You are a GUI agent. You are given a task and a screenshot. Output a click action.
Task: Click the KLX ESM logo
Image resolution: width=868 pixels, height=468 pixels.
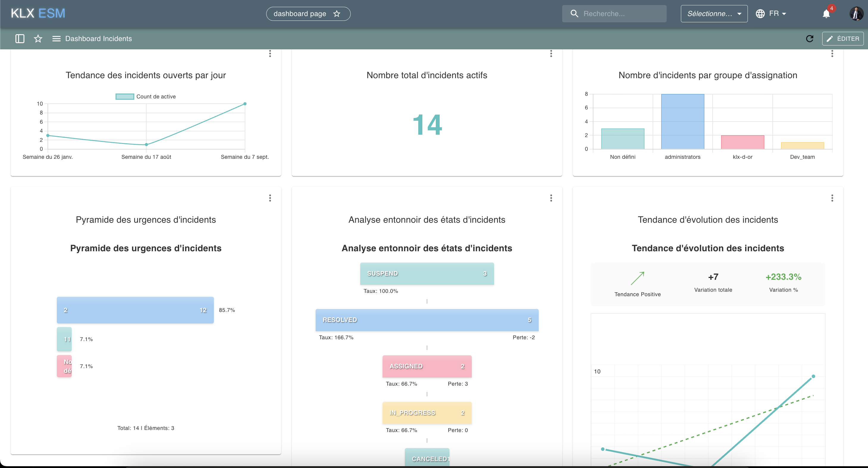[38, 13]
